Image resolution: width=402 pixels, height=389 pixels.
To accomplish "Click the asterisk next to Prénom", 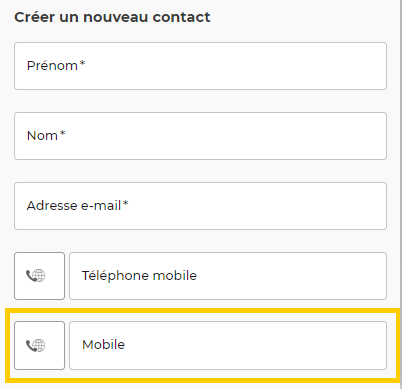I will [82, 63].
